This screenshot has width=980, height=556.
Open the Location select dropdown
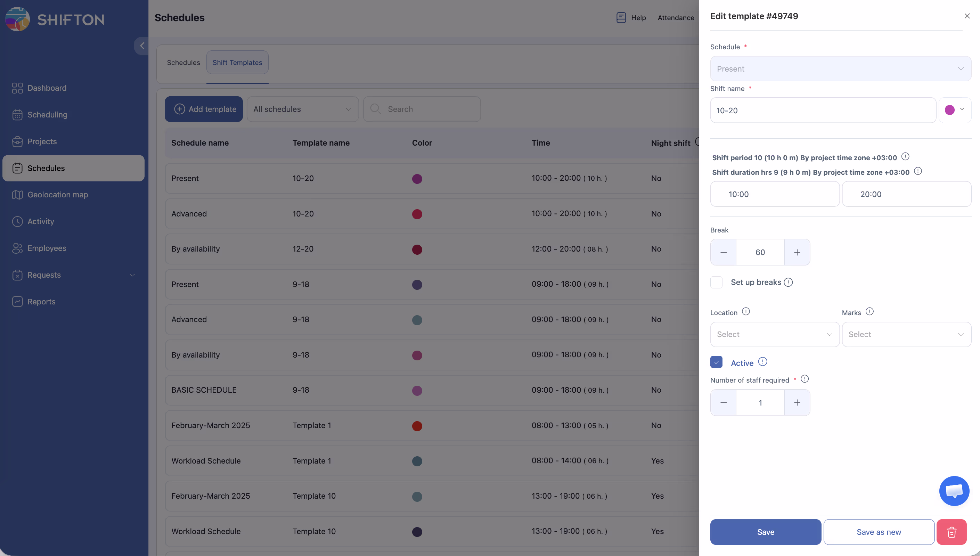pyautogui.click(x=774, y=334)
